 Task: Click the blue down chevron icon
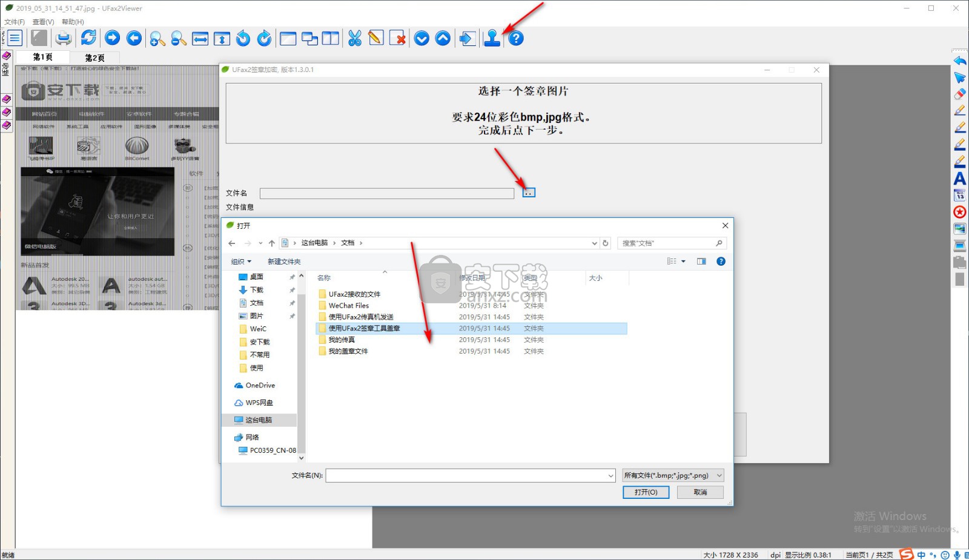(422, 38)
